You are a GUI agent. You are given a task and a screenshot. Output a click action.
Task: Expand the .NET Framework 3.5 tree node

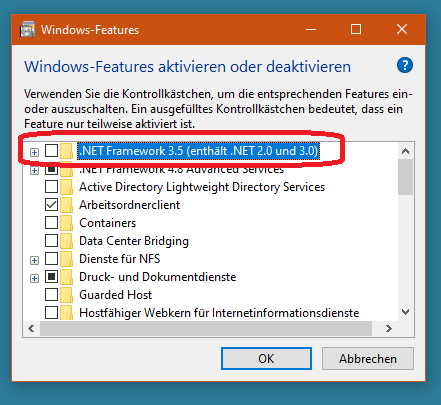34,152
